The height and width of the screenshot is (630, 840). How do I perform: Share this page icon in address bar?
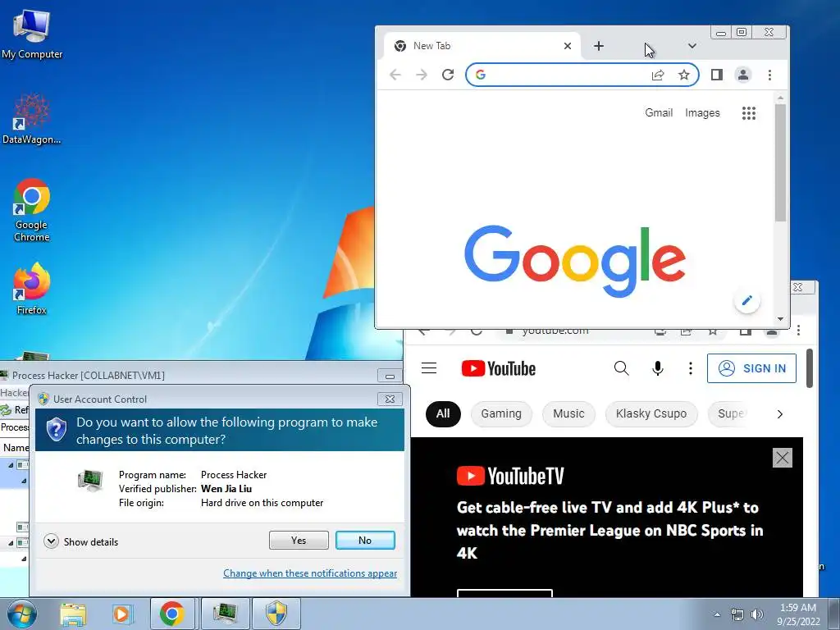point(658,75)
